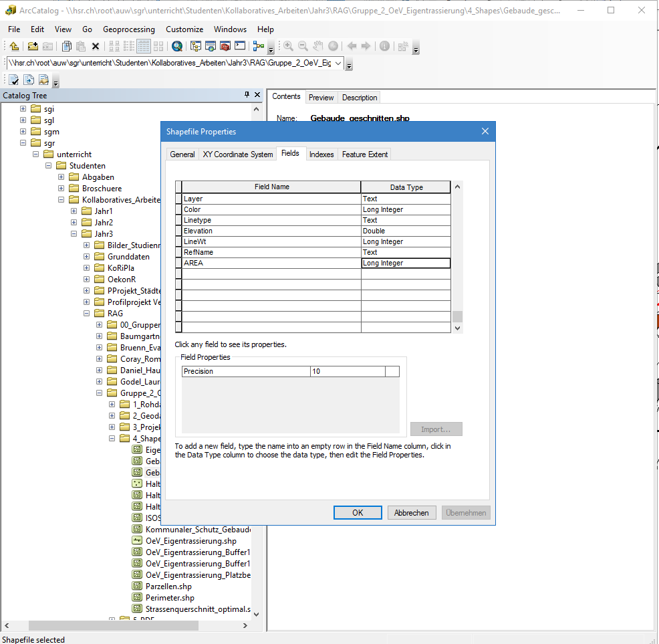This screenshot has width=659, height=644.
Task: Click the Copy icon in the toolbar
Action: pos(66,46)
